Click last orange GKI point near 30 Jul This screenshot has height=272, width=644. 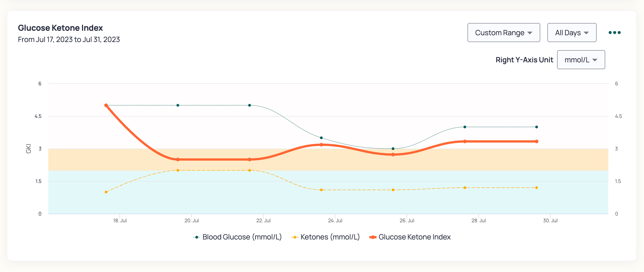tap(537, 141)
